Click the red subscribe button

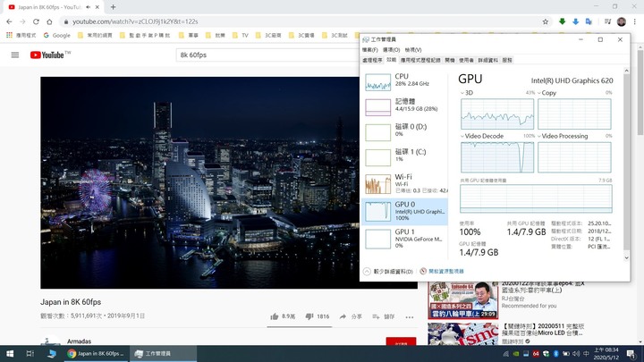[x=401, y=343]
